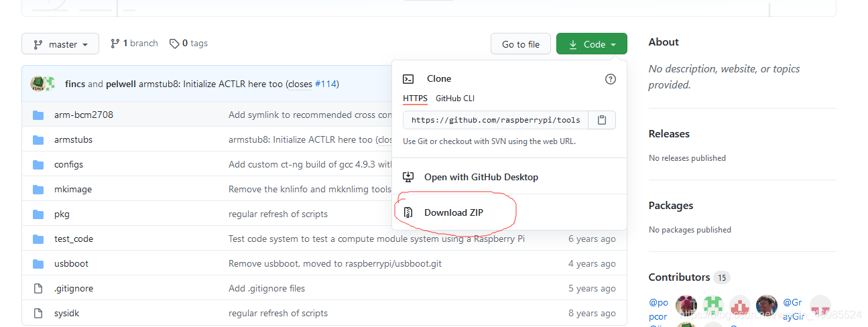Open the Releases heading link
The height and width of the screenshot is (327, 868).
tap(670, 133)
